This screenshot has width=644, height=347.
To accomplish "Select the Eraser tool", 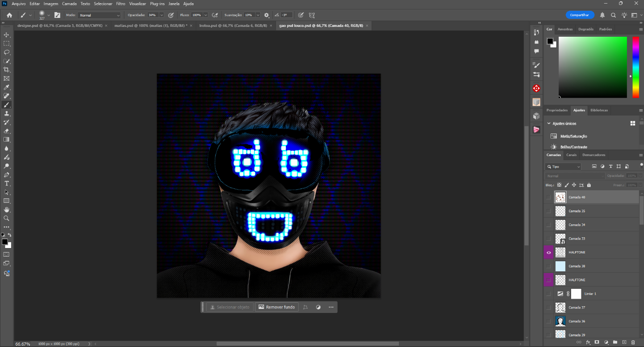I will pyautogui.click(x=7, y=131).
